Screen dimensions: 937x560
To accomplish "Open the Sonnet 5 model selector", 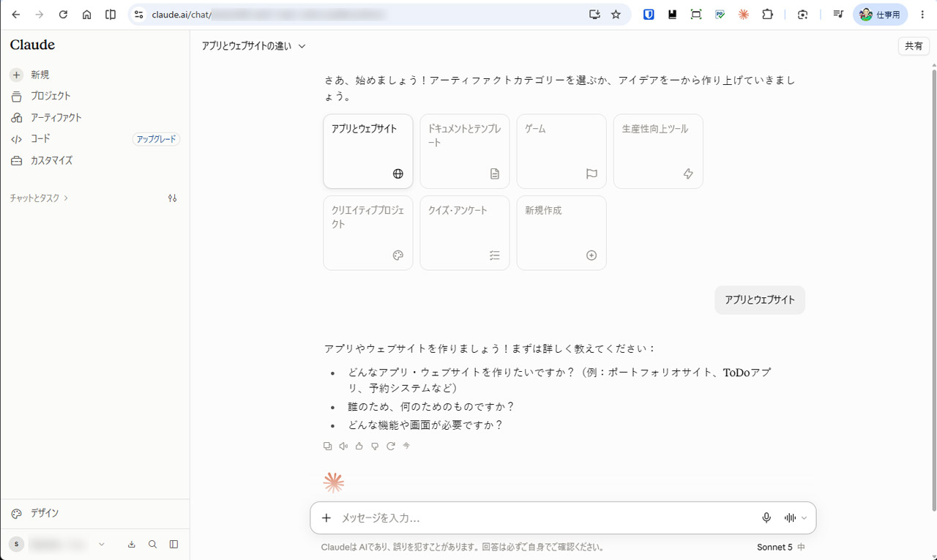I will click(x=781, y=547).
